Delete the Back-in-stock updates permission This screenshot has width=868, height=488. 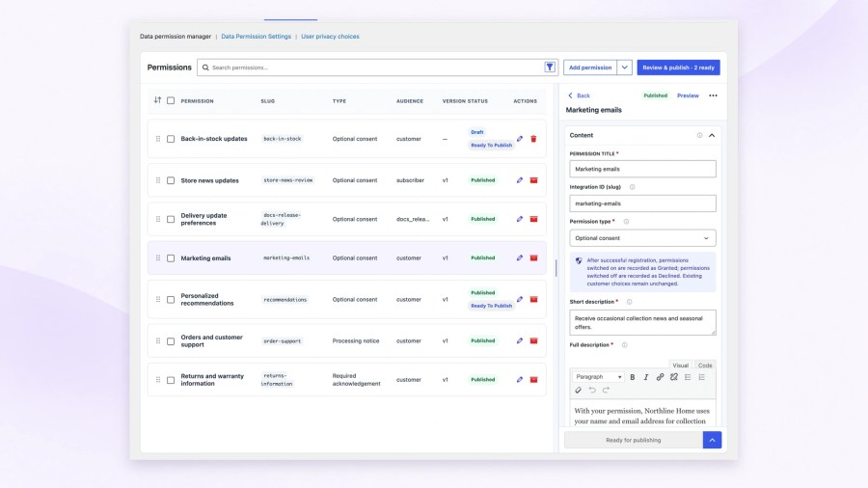(x=533, y=139)
